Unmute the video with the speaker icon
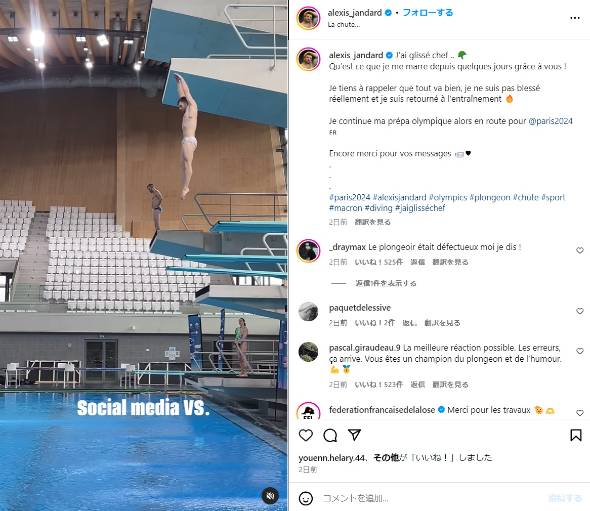This screenshot has width=590, height=511. click(x=270, y=495)
